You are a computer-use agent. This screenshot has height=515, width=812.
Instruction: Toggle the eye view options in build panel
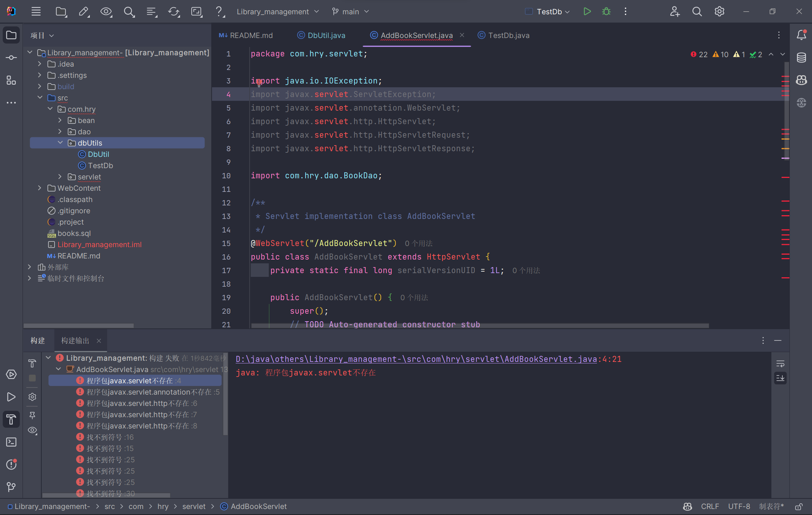point(32,430)
